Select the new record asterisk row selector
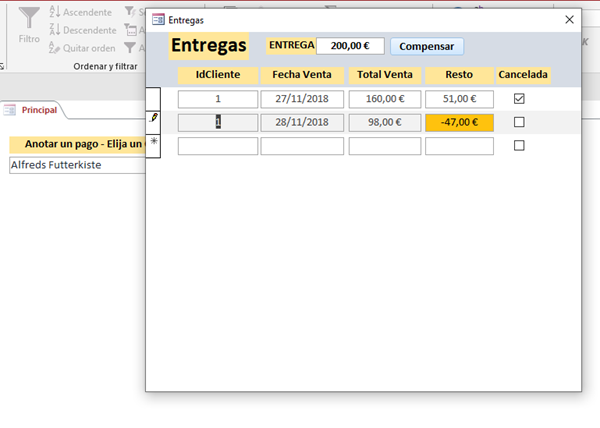 153,143
